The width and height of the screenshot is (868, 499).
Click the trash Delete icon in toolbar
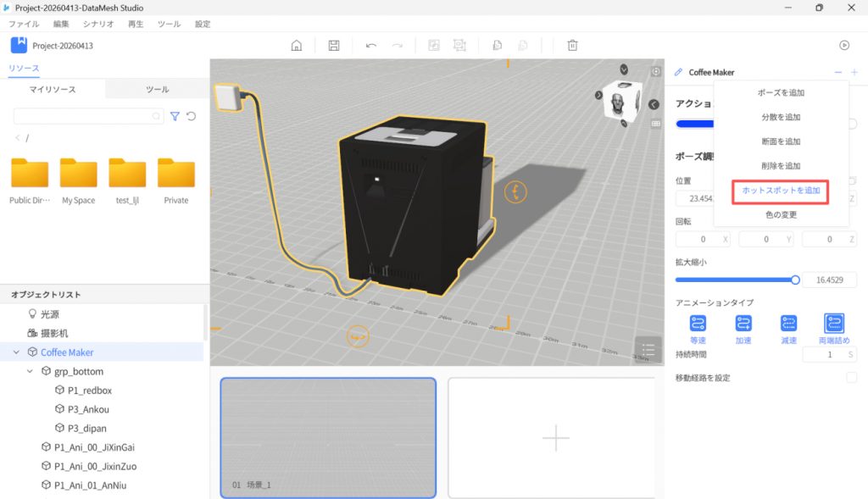click(x=573, y=46)
